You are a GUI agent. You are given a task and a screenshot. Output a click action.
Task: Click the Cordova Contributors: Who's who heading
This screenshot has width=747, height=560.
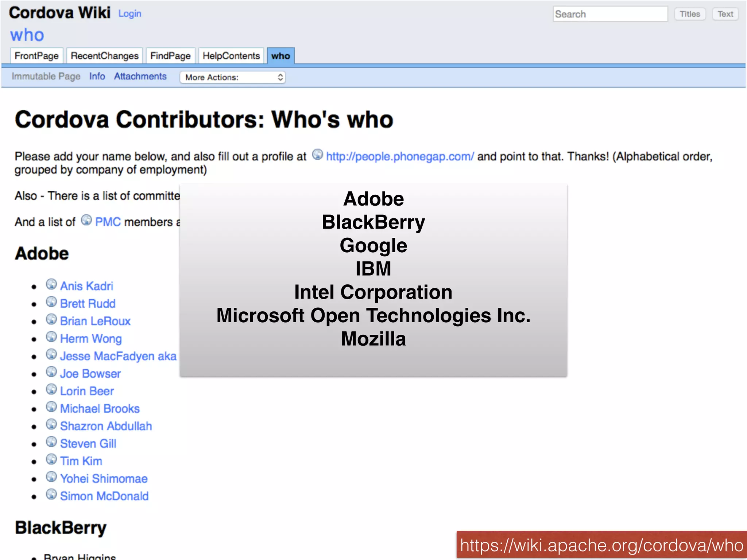pos(204,120)
